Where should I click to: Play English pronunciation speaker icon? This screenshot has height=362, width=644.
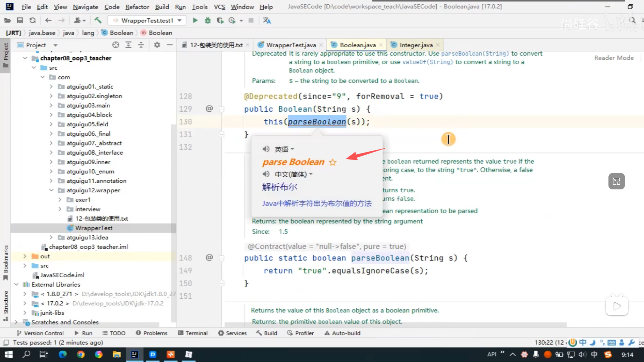(266, 149)
